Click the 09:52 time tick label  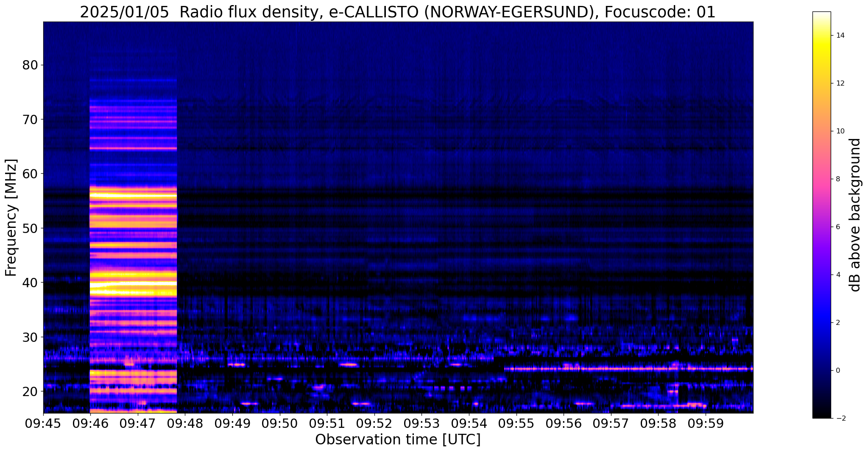coord(374,424)
